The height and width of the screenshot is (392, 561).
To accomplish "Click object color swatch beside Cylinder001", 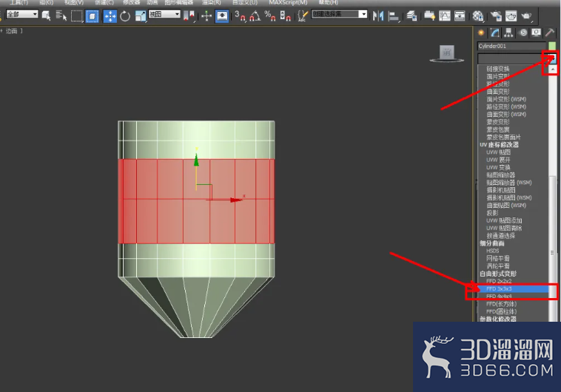I will [552, 46].
